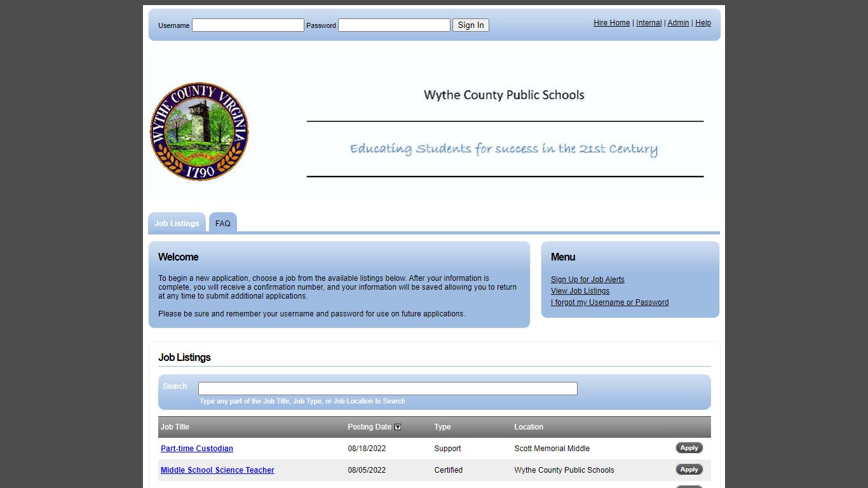Apply for the Part-time Custodian job

click(689, 448)
